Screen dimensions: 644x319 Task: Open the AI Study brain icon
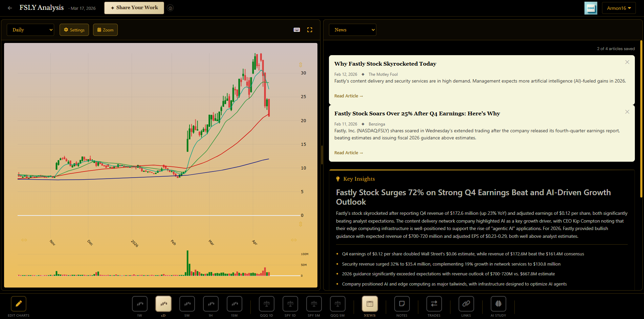tap(498, 304)
